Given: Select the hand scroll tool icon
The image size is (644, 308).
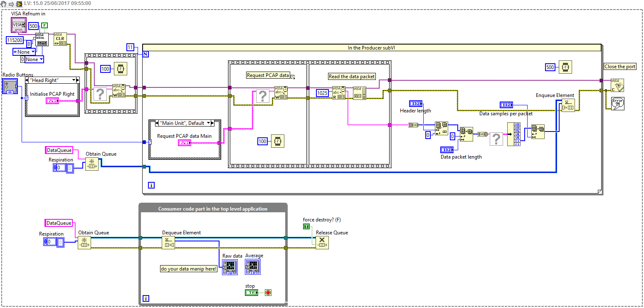Looking at the screenshot, I should tap(4, 3).
